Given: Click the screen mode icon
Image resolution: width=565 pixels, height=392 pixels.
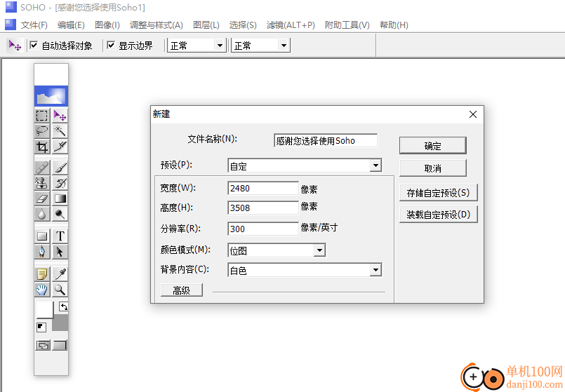Looking at the screenshot, I should pyautogui.click(x=60, y=346).
